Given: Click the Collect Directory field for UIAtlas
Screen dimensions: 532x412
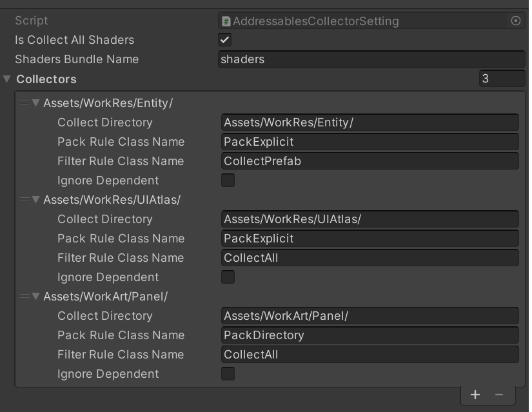Looking at the screenshot, I should point(369,219).
